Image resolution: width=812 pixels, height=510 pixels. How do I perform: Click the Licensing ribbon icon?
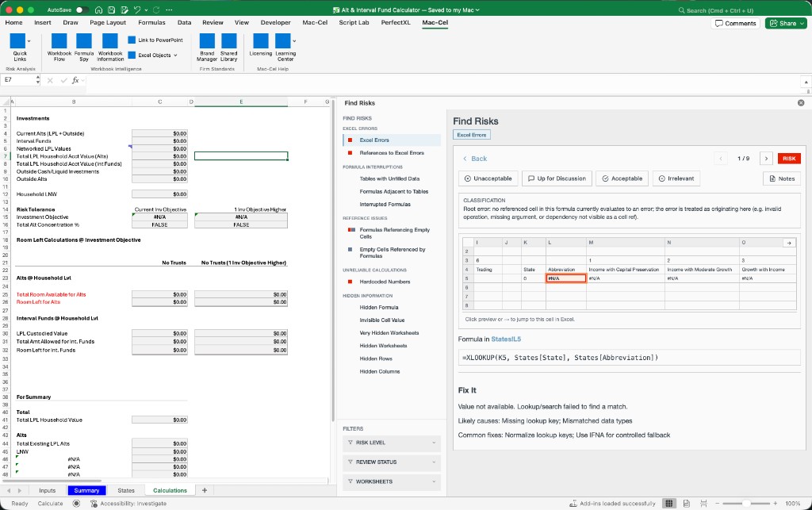pos(260,41)
